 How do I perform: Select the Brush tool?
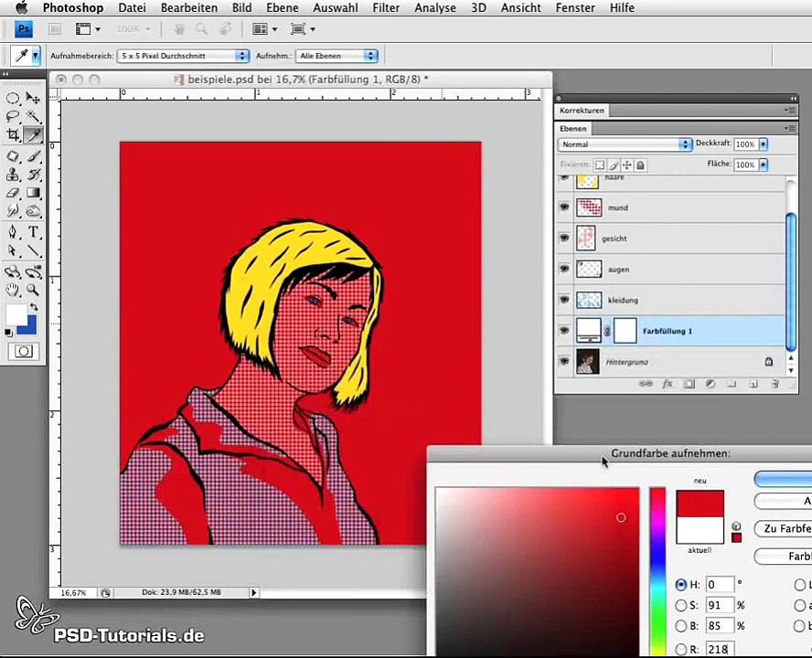[x=33, y=156]
